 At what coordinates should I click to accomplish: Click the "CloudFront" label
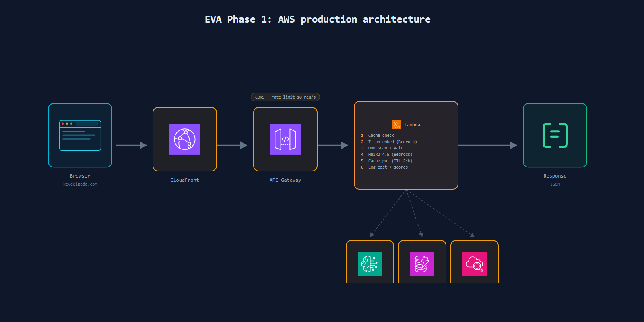pyautogui.click(x=185, y=180)
